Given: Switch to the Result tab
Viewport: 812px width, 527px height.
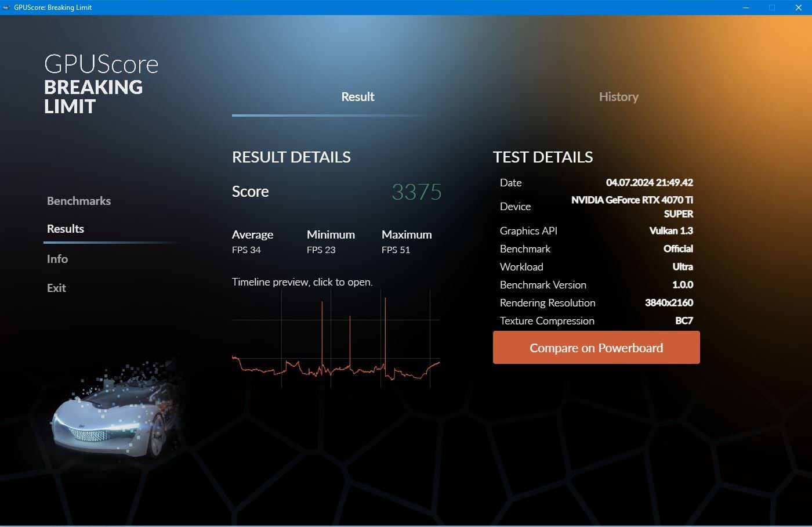Looking at the screenshot, I should click(358, 97).
